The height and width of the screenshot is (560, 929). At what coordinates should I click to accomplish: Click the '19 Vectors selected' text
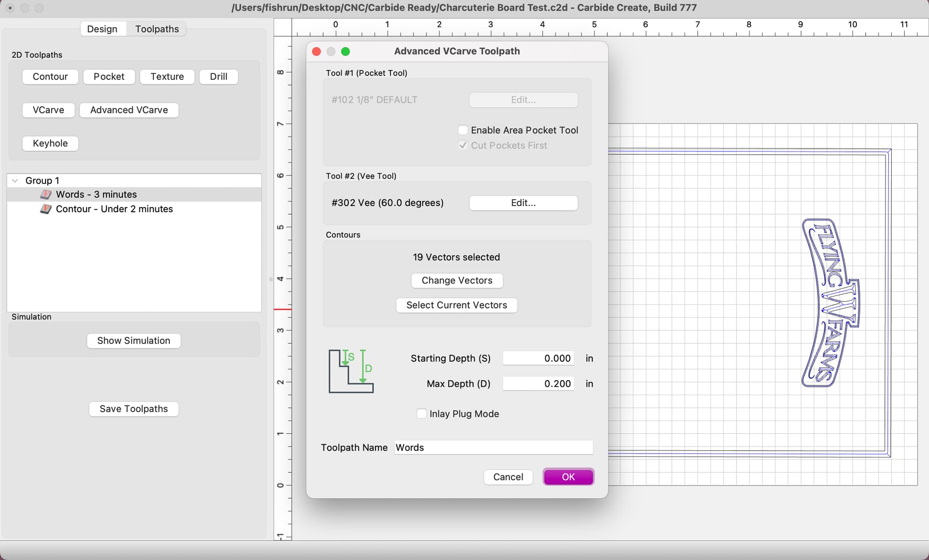(456, 257)
